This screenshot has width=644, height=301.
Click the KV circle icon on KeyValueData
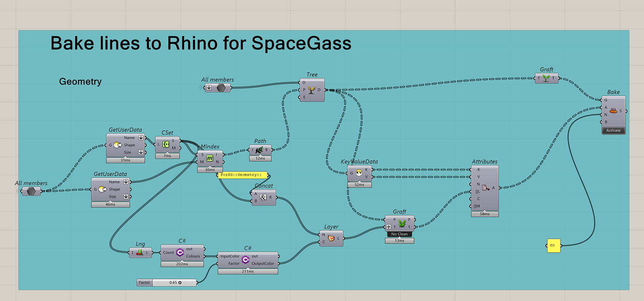click(359, 173)
